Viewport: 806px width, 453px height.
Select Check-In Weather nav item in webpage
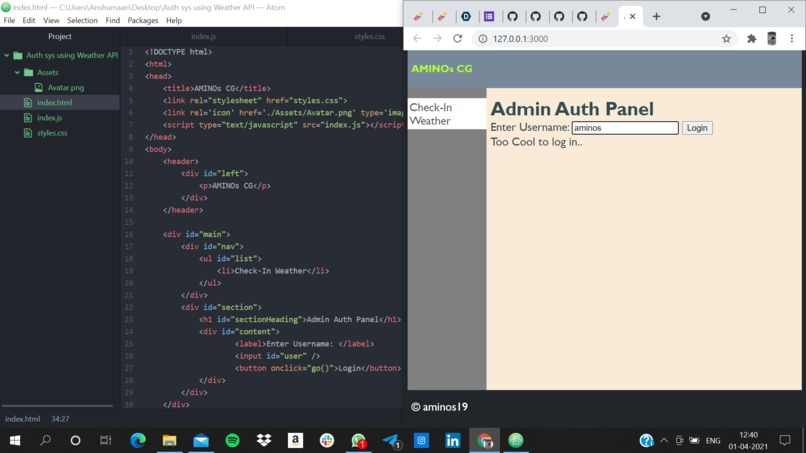[x=447, y=114]
